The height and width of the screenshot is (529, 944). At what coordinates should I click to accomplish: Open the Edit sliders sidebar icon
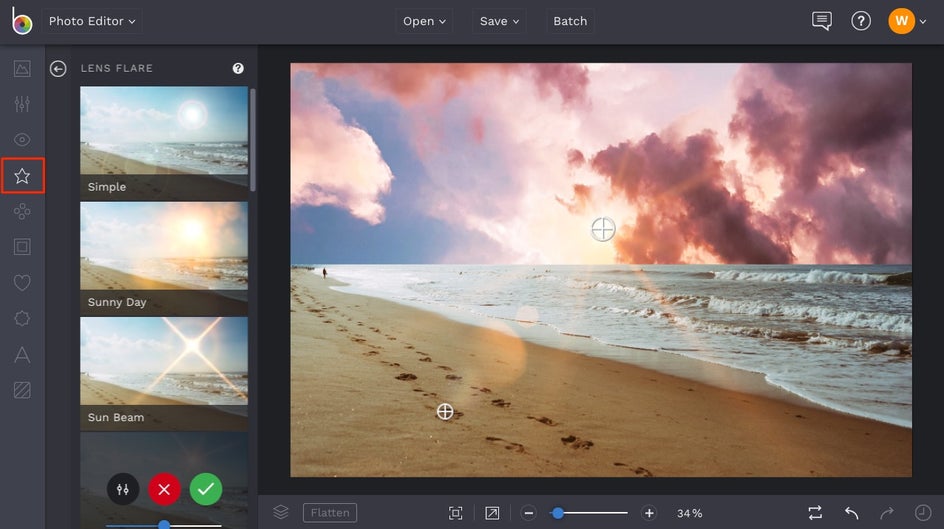22,104
